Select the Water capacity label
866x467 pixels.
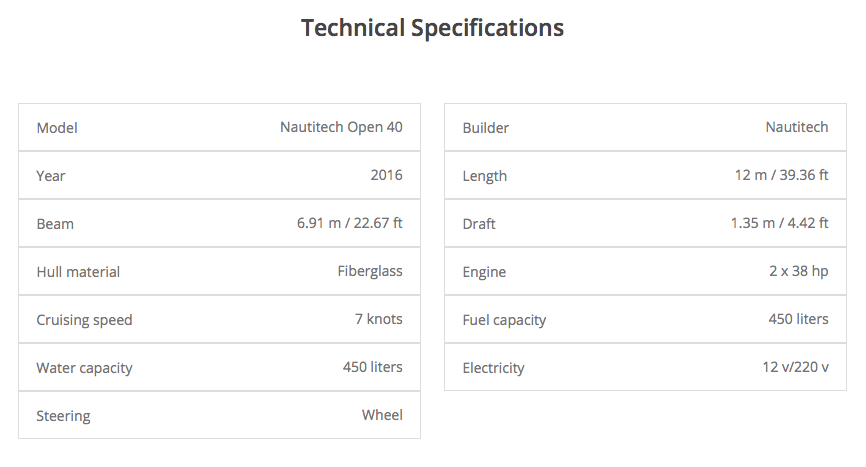[x=84, y=368]
